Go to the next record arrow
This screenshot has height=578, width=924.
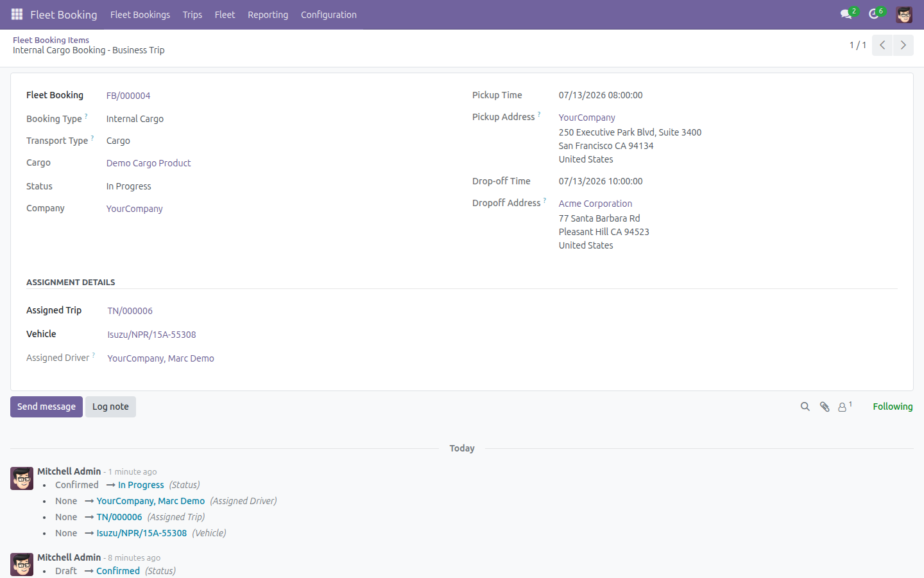[903, 45]
